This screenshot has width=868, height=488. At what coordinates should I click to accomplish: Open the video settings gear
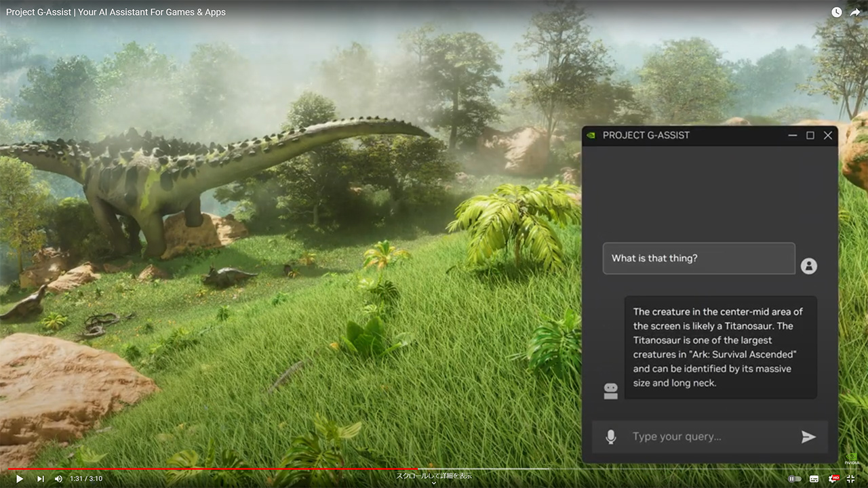click(833, 479)
